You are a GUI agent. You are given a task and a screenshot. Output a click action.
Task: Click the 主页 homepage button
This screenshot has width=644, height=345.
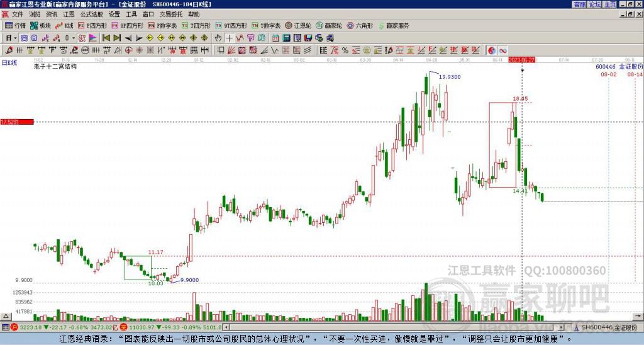[610, 4]
